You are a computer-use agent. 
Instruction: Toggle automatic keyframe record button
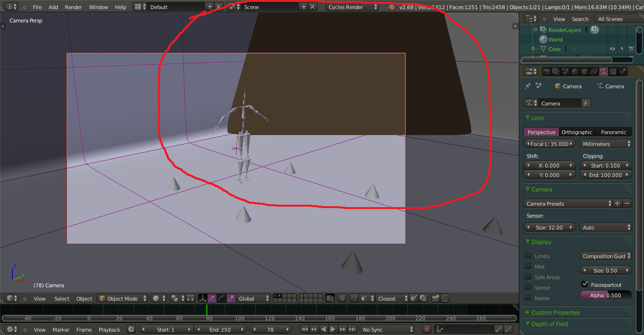click(x=427, y=329)
